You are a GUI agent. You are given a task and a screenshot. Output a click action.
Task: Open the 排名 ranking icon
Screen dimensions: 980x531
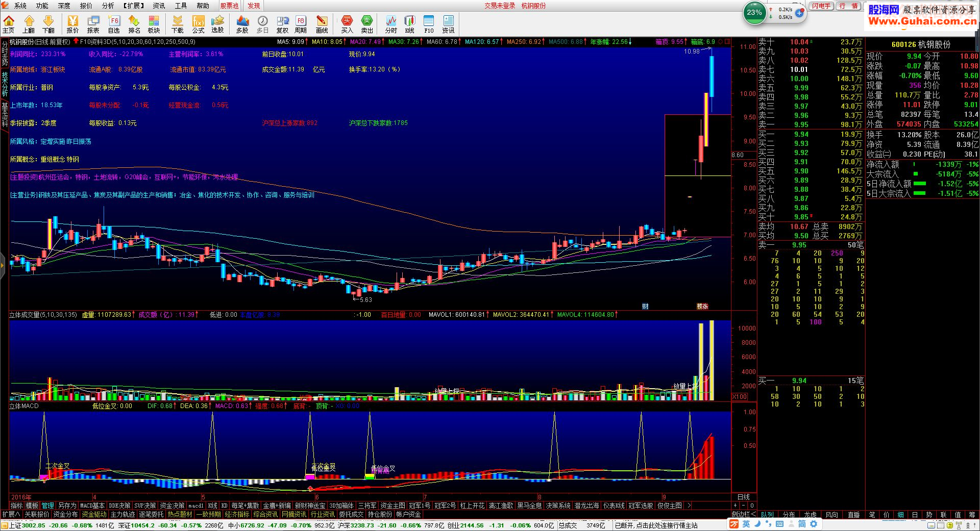134,24
